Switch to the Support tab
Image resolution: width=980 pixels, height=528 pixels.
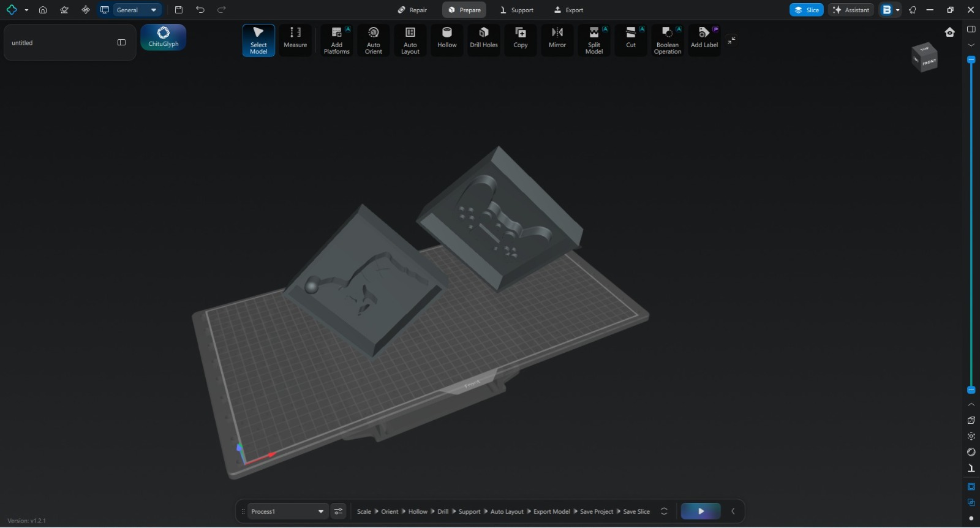(x=516, y=10)
